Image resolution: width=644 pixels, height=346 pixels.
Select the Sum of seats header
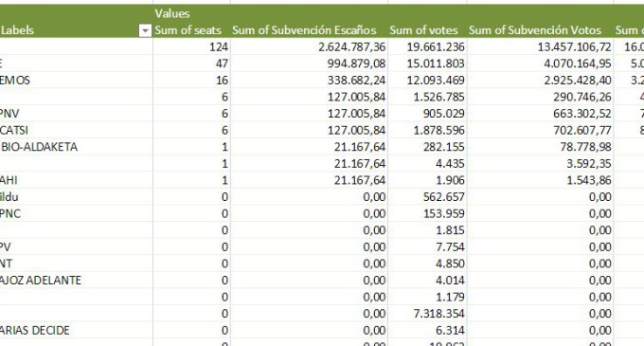(188, 30)
